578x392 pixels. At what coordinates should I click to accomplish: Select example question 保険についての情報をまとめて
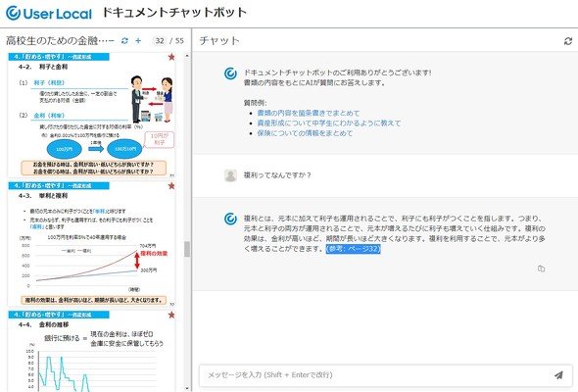pos(305,132)
